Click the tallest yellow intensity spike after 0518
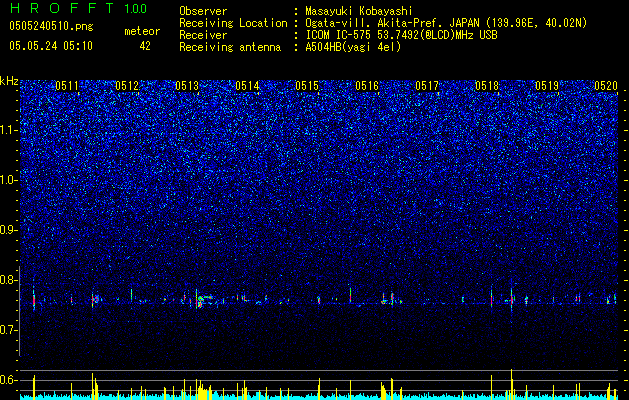 click(x=511, y=384)
